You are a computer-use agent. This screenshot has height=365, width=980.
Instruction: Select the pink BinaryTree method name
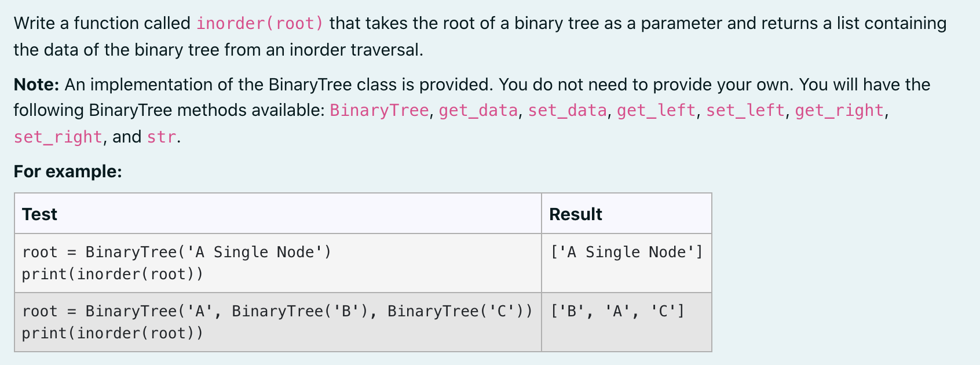379,110
